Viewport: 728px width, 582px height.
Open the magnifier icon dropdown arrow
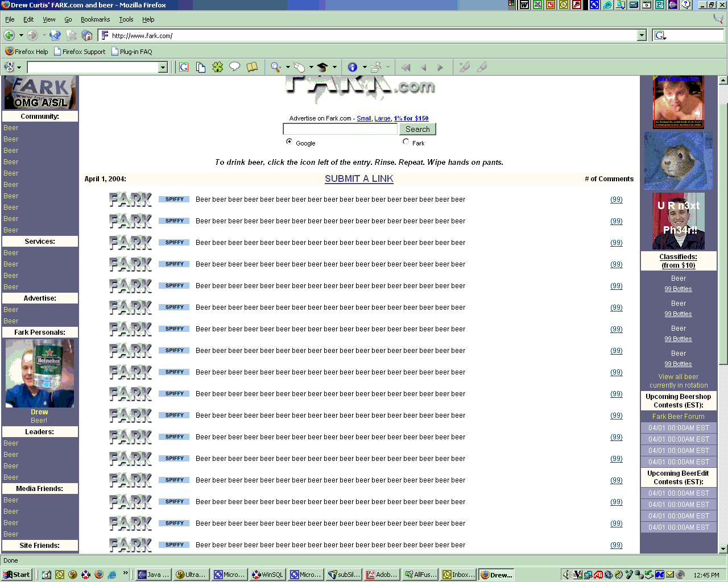(x=288, y=67)
